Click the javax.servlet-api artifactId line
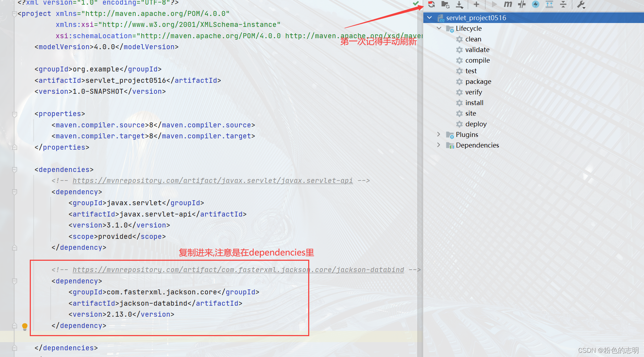The width and height of the screenshot is (644, 357). [158, 214]
